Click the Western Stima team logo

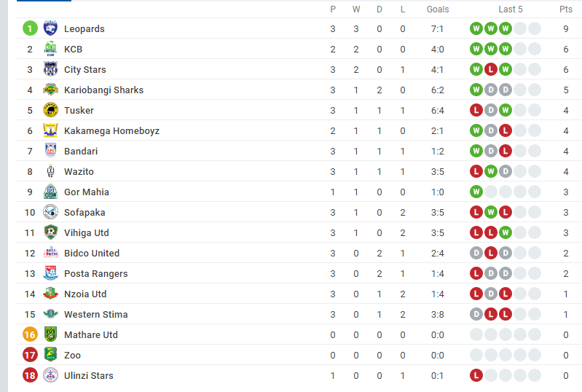click(50, 315)
